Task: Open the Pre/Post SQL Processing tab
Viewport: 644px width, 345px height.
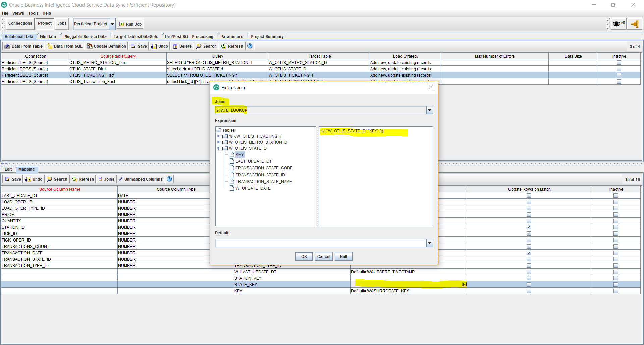Action: 189,37
